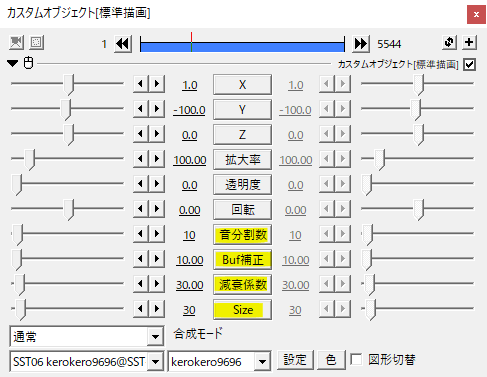Increase 減衰係数 with right arrow
Screen dimensions: 487x377
click(157, 284)
